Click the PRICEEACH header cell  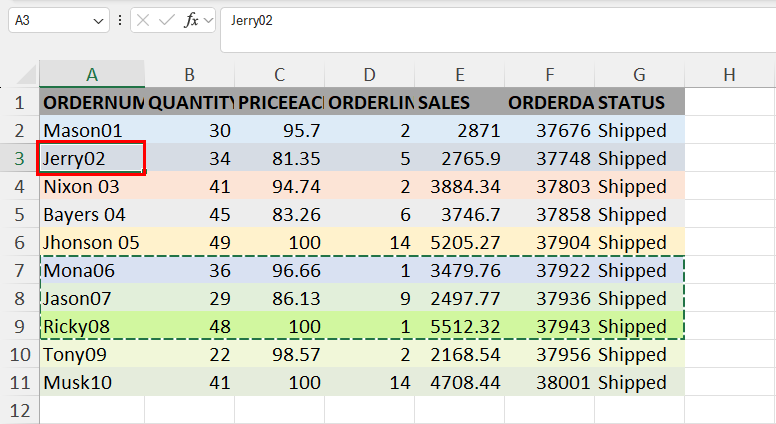point(280,102)
